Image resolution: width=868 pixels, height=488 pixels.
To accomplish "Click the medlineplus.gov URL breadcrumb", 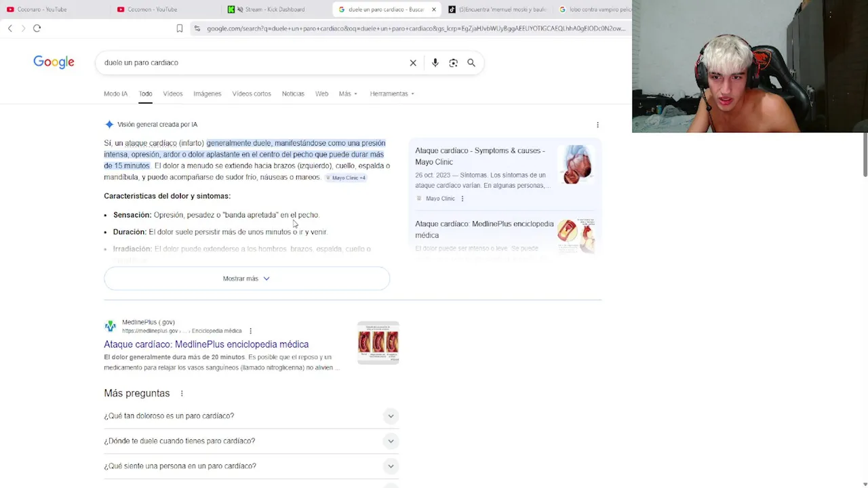I will click(182, 331).
